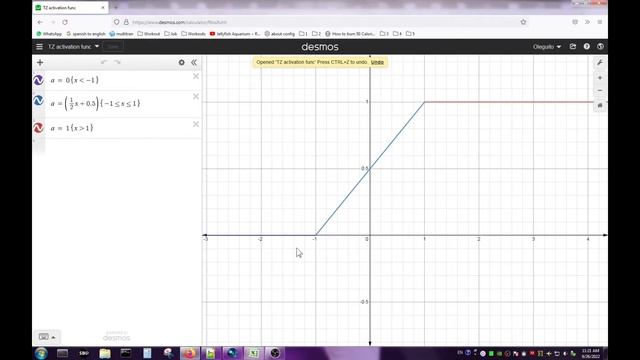Click the desmos logo in header
The image size is (640, 360).
click(x=320, y=47)
